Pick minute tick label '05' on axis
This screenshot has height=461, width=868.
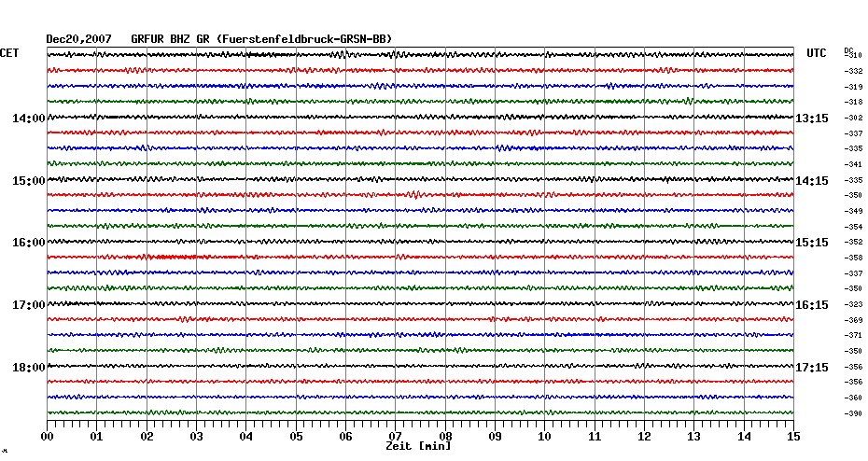click(x=296, y=437)
